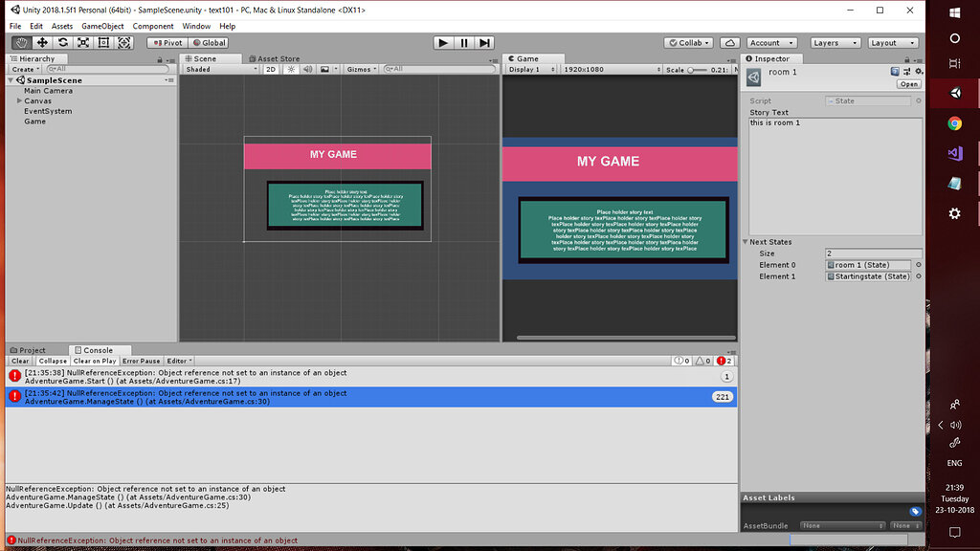Toggle 2D mode in Scene view

tap(271, 69)
